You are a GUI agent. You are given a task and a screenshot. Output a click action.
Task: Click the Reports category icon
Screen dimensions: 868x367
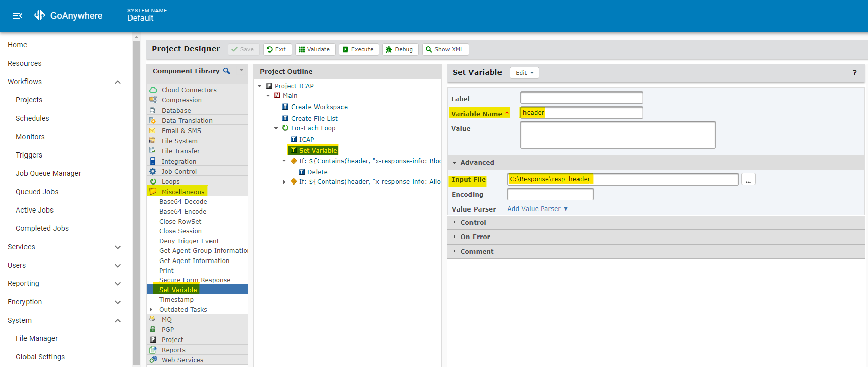(153, 350)
